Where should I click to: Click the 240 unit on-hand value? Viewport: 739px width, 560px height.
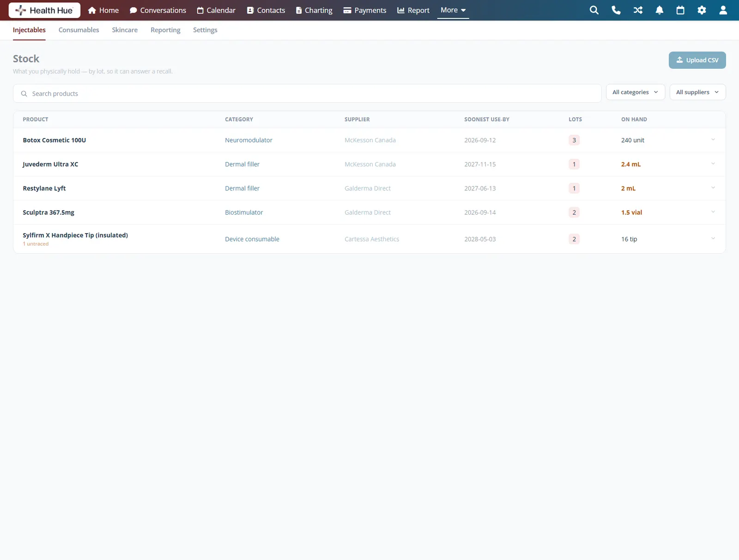click(x=633, y=140)
